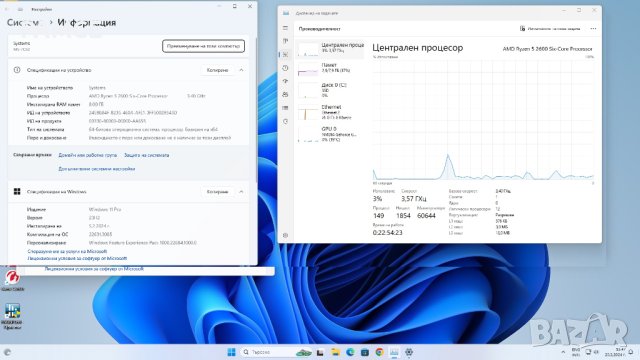Screen dimensions: 640x360
Task: Open Microsoft Software License Terms link
Action: (x=77, y=258)
